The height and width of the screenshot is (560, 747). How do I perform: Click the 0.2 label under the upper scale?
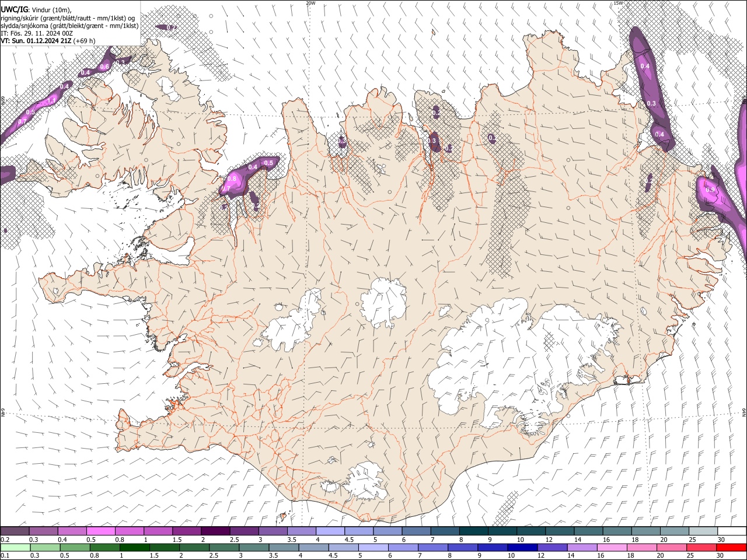[x=5, y=540]
